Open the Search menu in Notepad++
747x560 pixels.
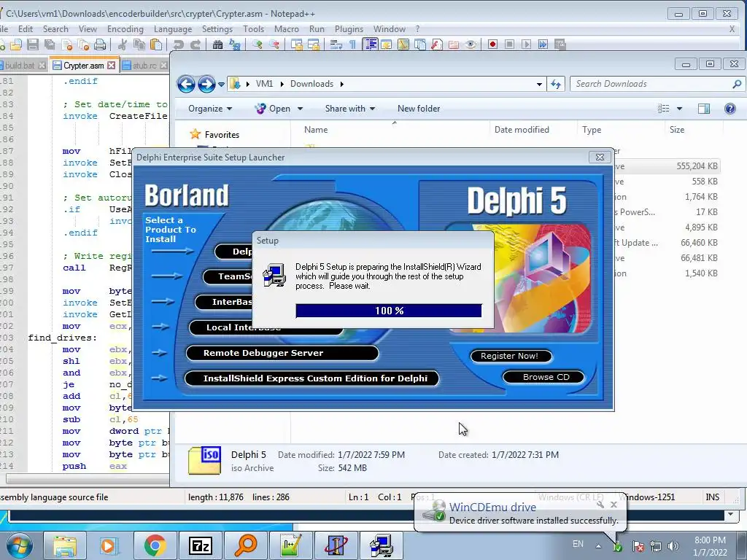(x=55, y=29)
